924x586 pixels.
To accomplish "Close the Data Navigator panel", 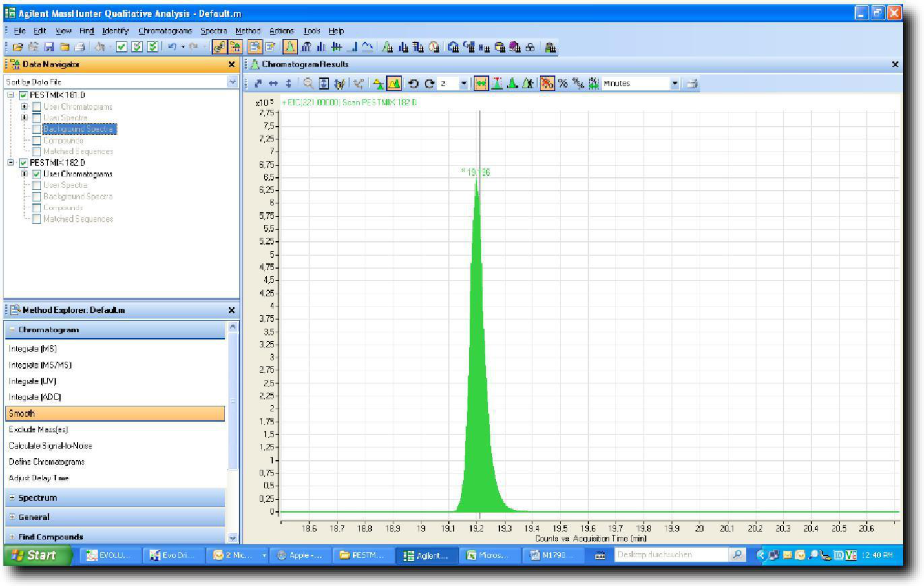I will coord(232,65).
